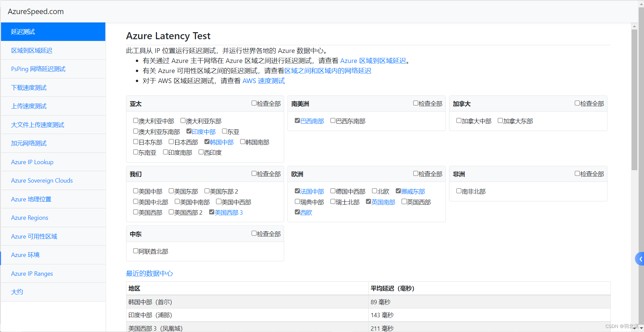Open Azure Regions in the sidebar
Viewport: 644px width, 332px height.
click(x=53, y=218)
